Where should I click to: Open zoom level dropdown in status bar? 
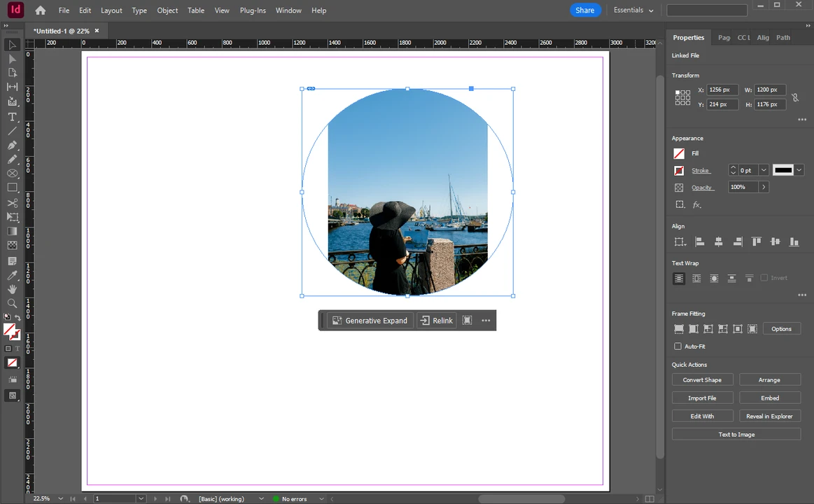(60, 499)
